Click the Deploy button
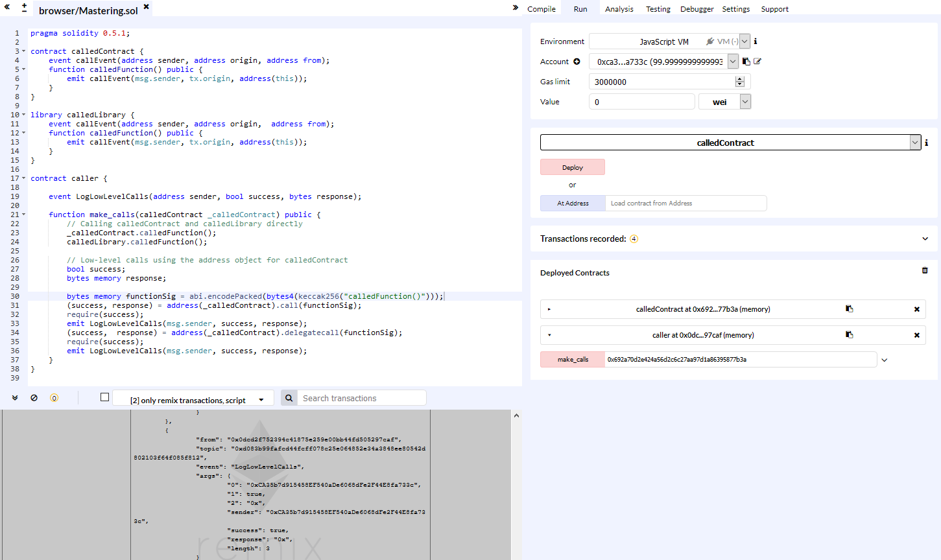The height and width of the screenshot is (560, 941). coord(573,167)
